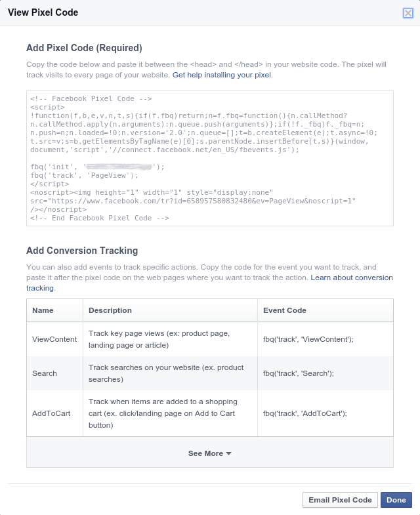This screenshot has height=515, width=420.
Task: Click the ViewContent event name cell
Action: (x=54, y=339)
